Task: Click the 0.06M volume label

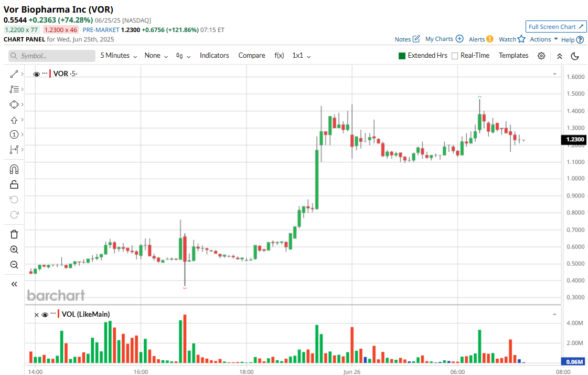Action: click(574, 362)
